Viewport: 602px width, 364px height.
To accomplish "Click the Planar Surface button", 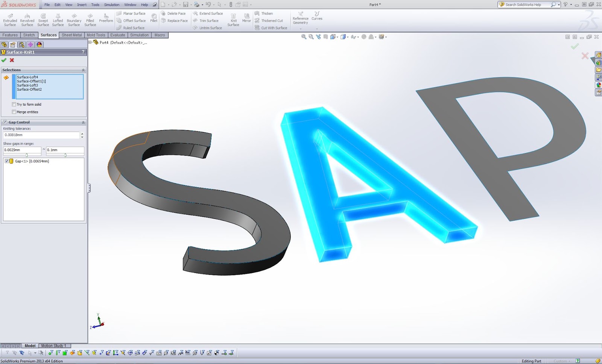I will 131,14.
